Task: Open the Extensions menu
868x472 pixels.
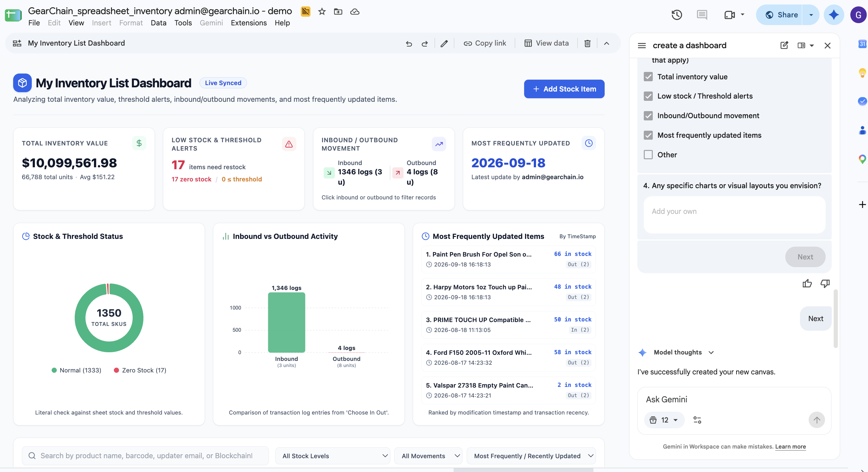Action: 249,23
